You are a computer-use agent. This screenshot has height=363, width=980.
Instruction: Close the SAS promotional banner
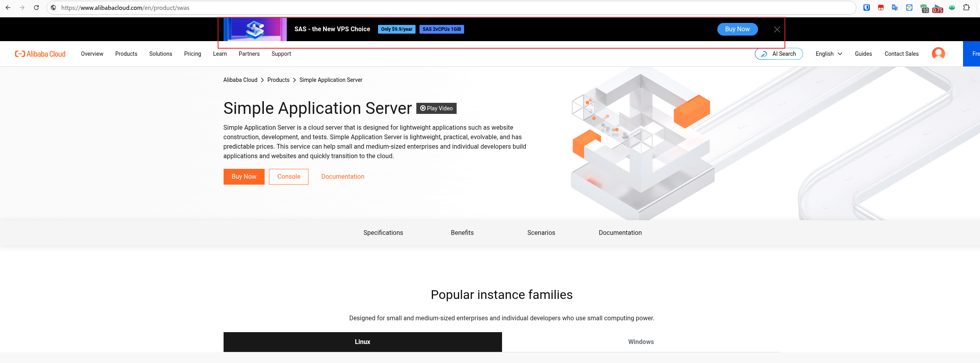pyautogui.click(x=777, y=29)
